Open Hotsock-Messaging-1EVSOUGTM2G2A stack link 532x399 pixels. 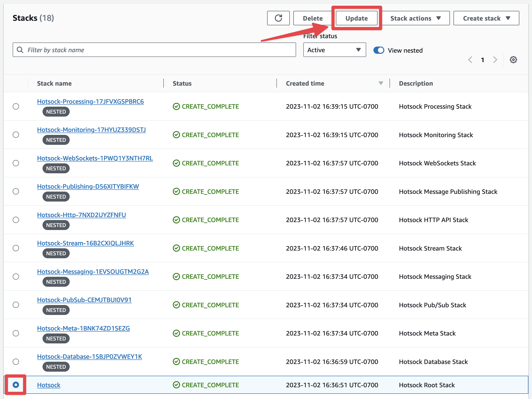coord(93,271)
